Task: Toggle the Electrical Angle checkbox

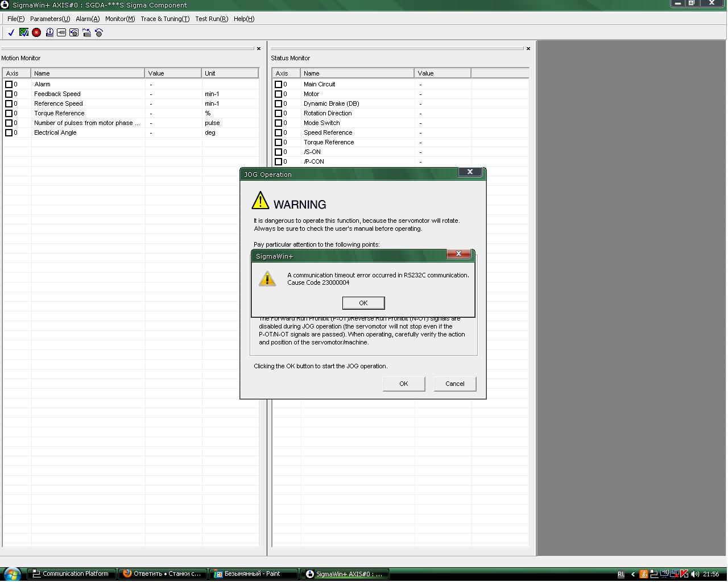Action: [9, 132]
